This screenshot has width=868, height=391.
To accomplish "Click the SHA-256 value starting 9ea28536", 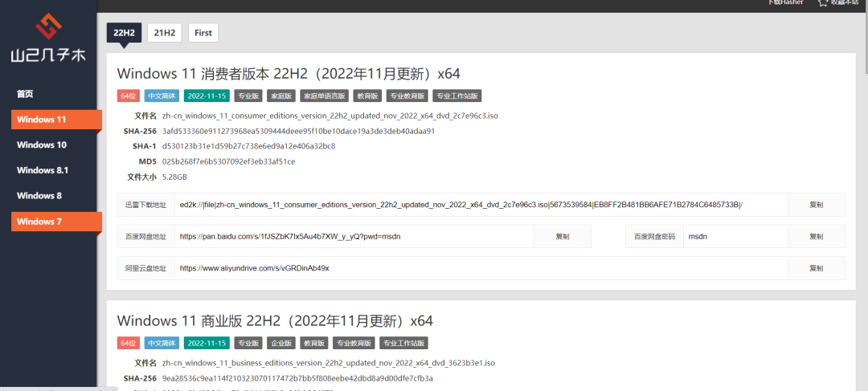I will pos(297,378).
